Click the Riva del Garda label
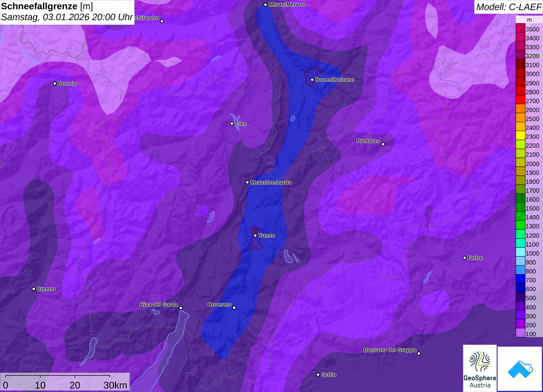The image size is (543, 392). pyautogui.click(x=159, y=304)
